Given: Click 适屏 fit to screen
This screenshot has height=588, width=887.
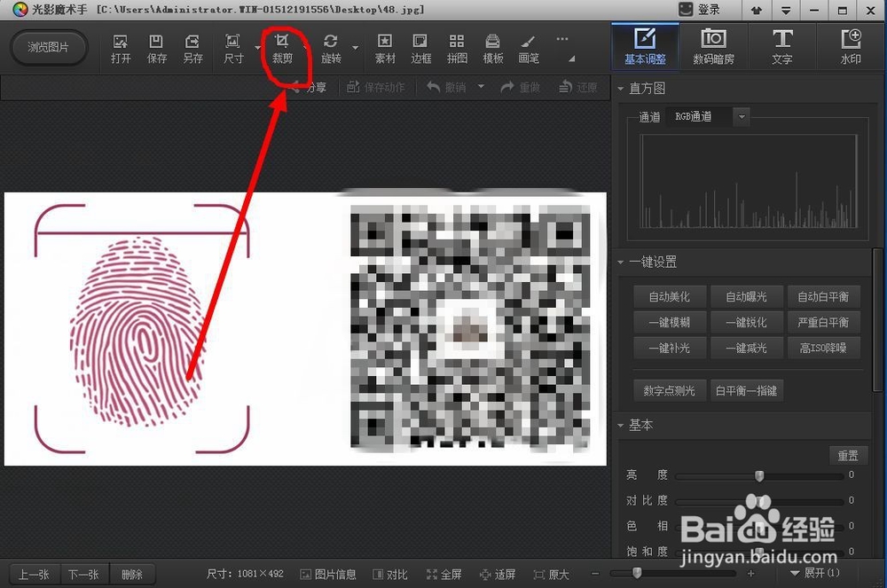Looking at the screenshot, I should (498, 575).
